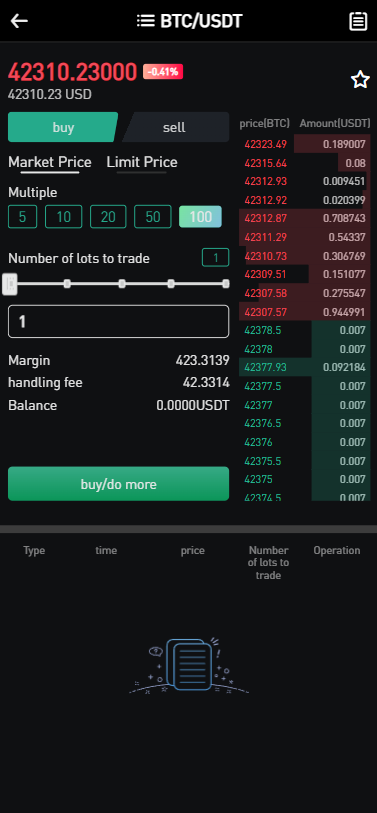This screenshot has width=377, height=813.
Task: Open the orders clipboard icon
Action: tap(358, 21)
